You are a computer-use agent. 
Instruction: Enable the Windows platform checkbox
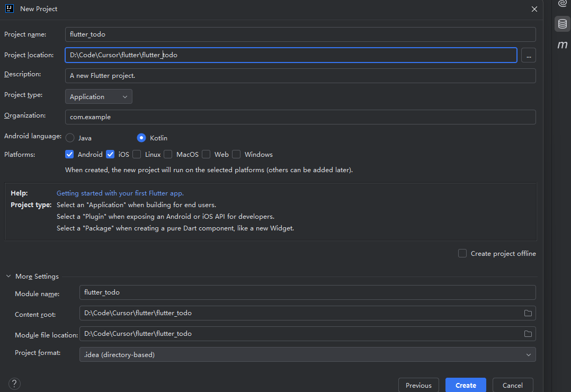236,155
